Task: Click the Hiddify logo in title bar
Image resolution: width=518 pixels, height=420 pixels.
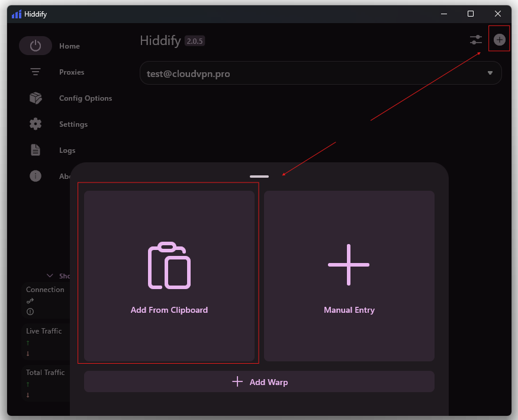Action: coord(17,14)
